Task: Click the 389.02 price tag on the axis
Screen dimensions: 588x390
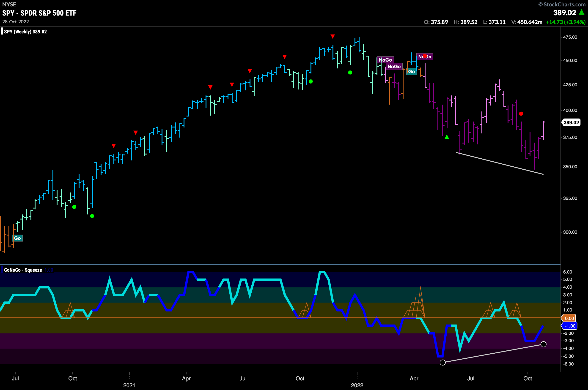Action: (571, 122)
